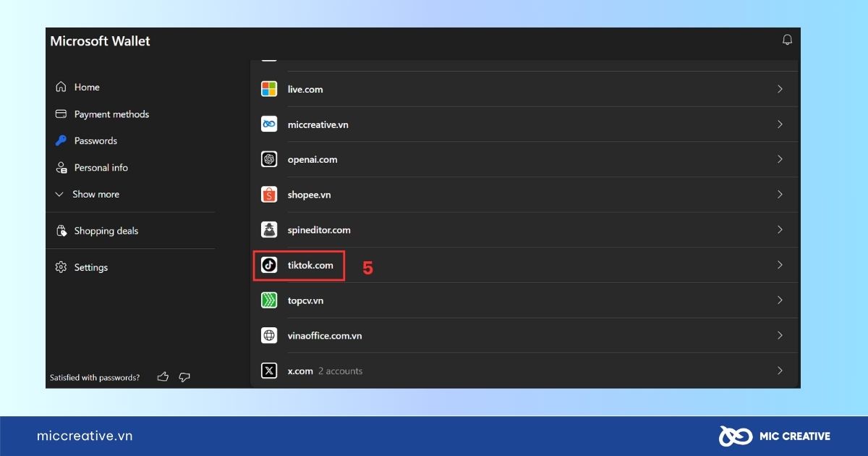Screen dimensions: 868x456
Task: Click 'Satisfied with passwords?' text
Action: 95,378
